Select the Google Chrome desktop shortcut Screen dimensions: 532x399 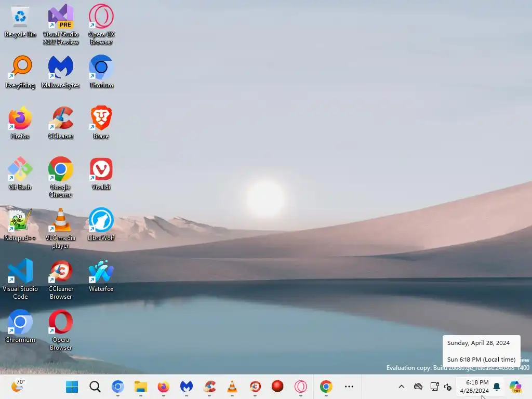(61, 177)
